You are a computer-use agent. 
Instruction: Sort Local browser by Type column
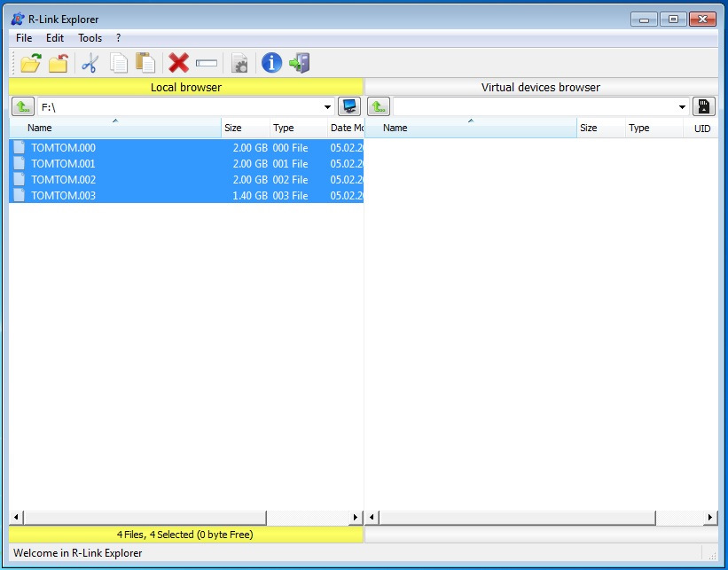tap(299, 128)
